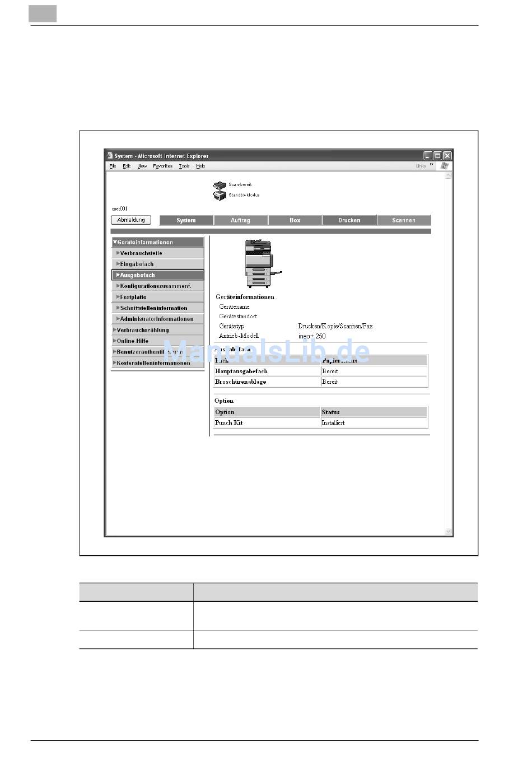Switch to the System tab
The image size is (532, 762).
[186, 220]
